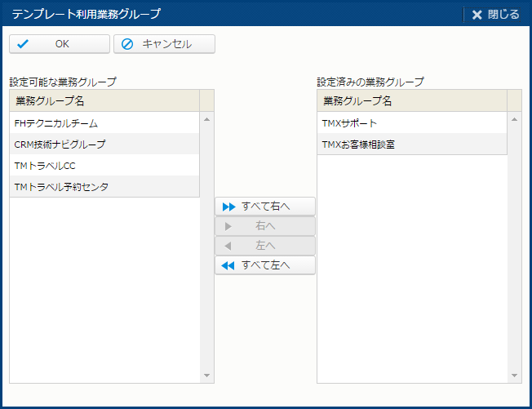Select FHテクニカルチーム in available list
The image size is (532, 409).
pos(104,123)
